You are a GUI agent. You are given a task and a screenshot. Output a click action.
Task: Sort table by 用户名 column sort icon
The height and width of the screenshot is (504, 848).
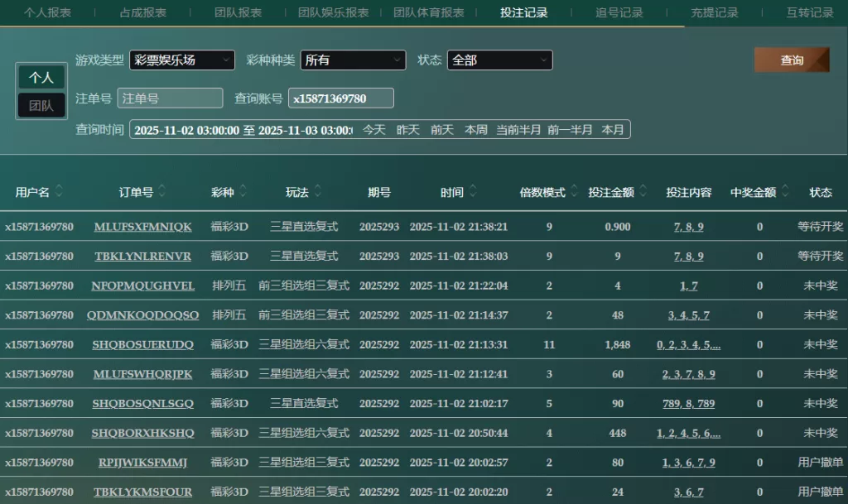59,192
